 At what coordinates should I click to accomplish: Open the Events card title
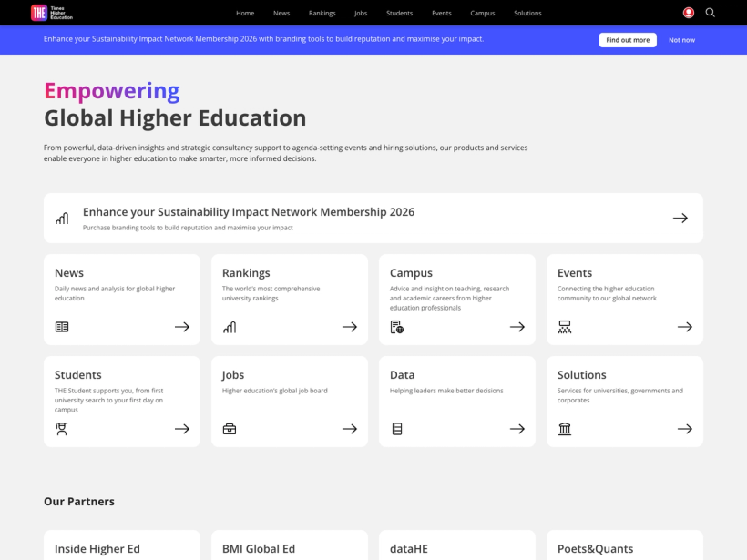(575, 273)
